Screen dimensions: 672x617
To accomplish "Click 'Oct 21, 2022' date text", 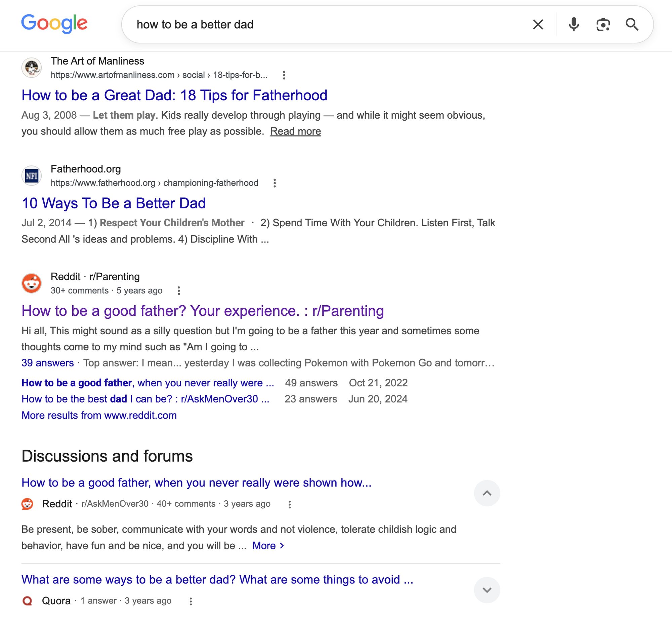I will [x=378, y=383].
